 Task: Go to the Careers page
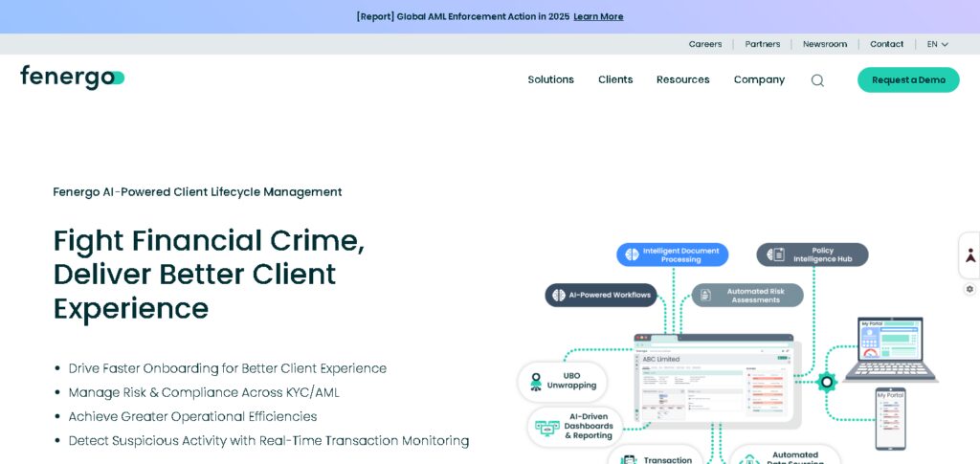tap(705, 44)
